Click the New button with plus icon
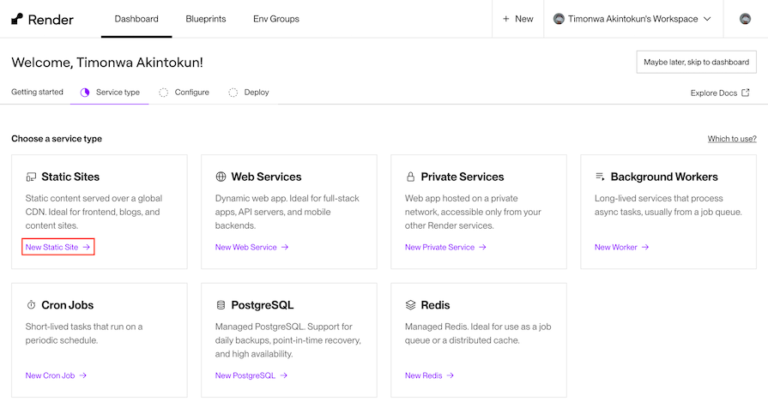The width and height of the screenshot is (768, 414). click(x=518, y=19)
